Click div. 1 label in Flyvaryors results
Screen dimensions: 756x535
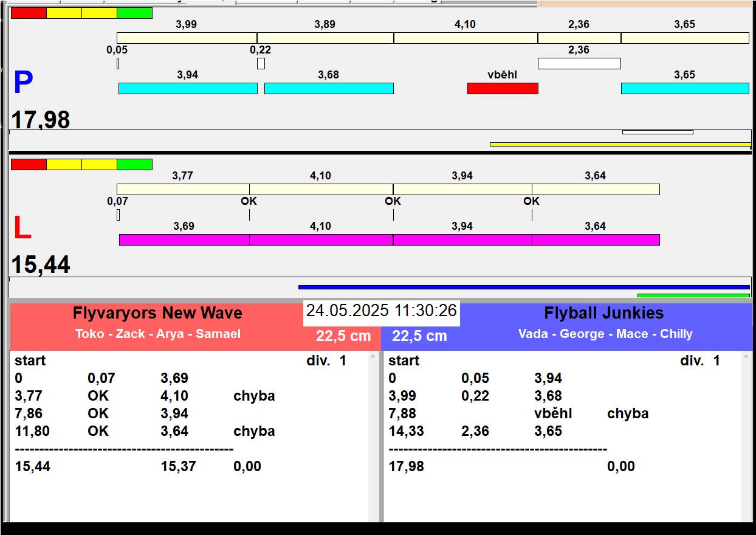(326, 361)
